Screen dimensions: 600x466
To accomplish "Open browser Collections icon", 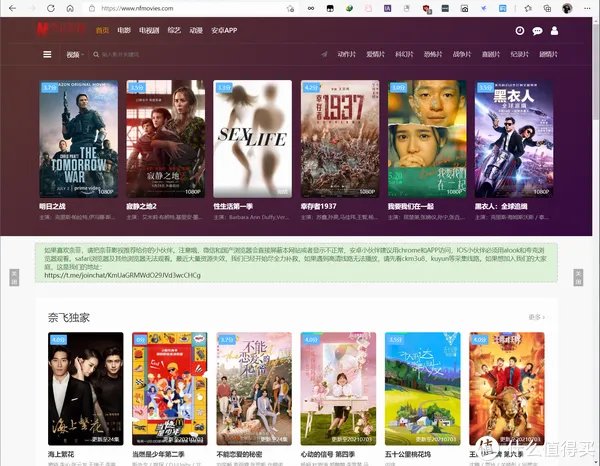I will (547, 8).
